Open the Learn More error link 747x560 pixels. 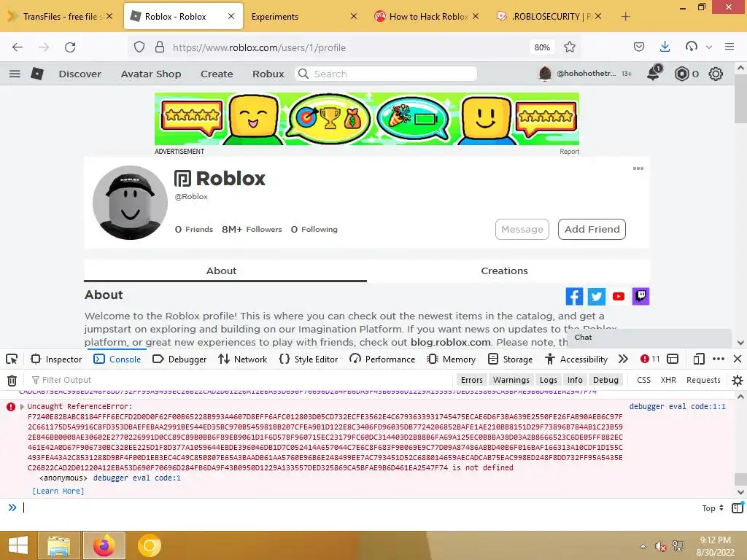[58, 491]
